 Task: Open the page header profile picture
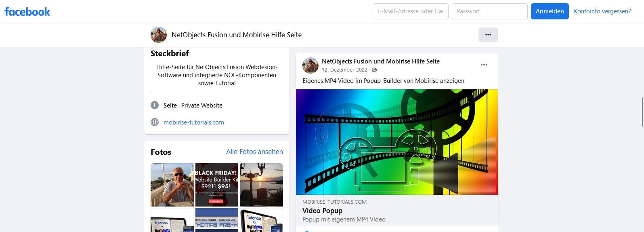(x=158, y=35)
